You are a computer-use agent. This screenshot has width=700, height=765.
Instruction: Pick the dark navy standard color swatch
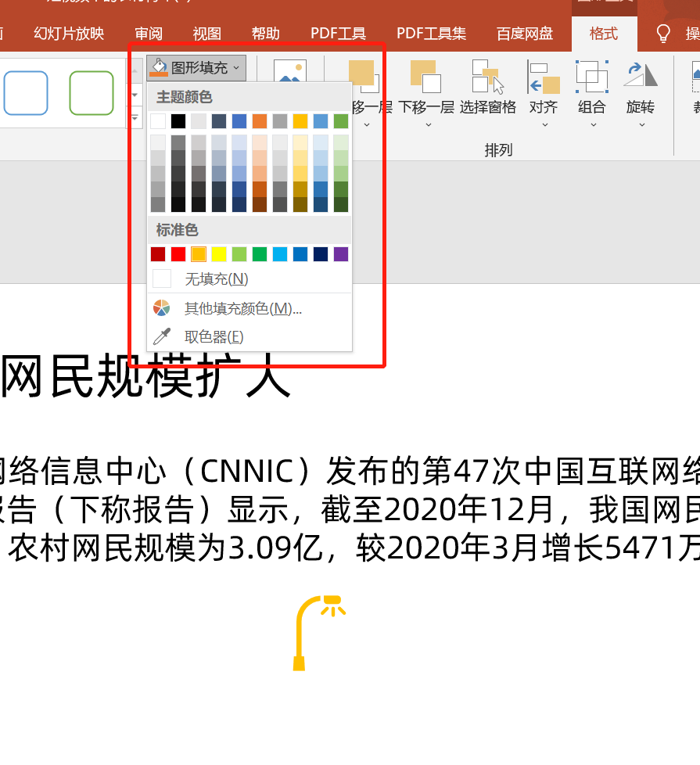coord(321,254)
